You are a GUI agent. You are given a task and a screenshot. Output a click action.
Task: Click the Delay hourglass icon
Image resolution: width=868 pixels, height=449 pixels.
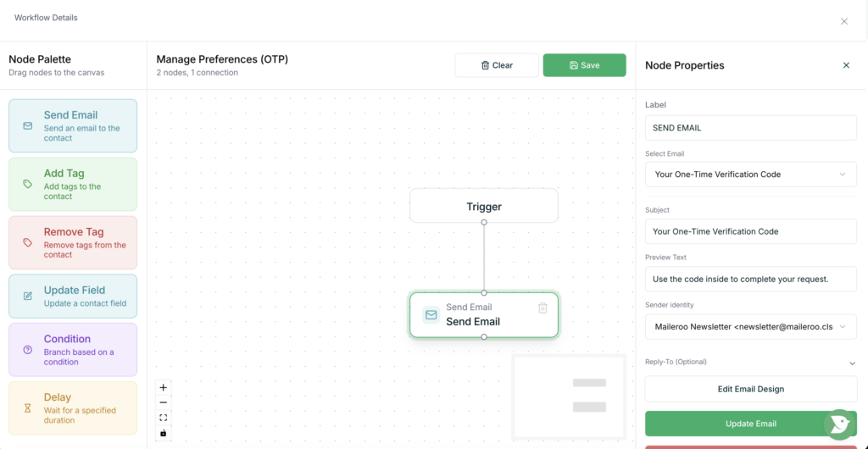[x=28, y=407]
